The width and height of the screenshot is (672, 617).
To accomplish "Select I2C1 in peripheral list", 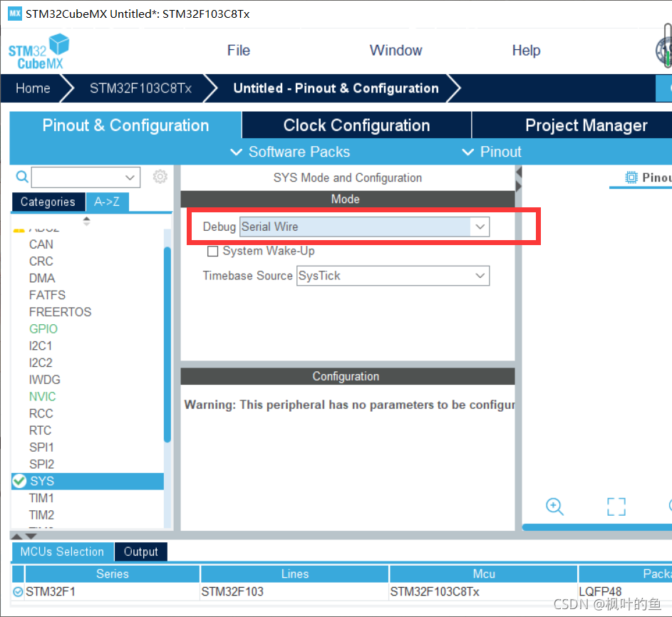I will coord(41,346).
